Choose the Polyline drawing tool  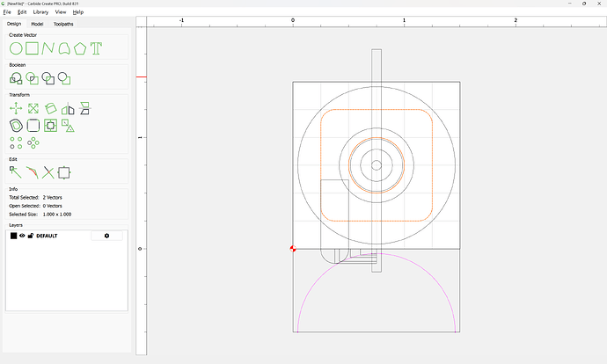coord(48,48)
